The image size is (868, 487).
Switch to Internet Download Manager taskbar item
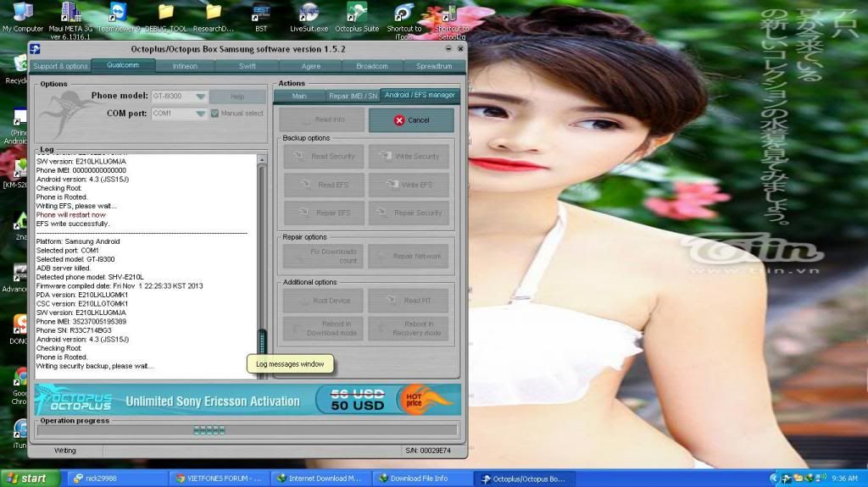(x=320, y=479)
